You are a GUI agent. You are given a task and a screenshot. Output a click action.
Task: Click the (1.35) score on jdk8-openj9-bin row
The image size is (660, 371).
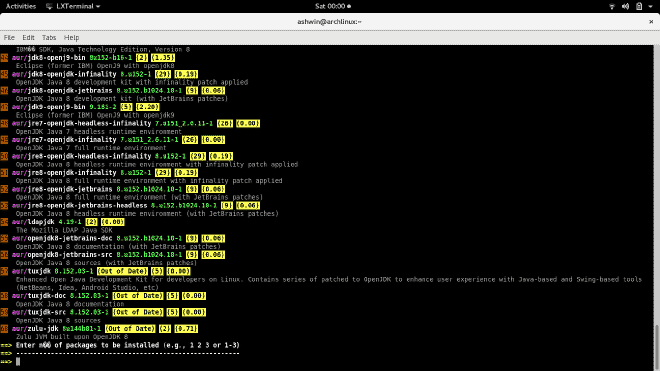[x=163, y=58]
